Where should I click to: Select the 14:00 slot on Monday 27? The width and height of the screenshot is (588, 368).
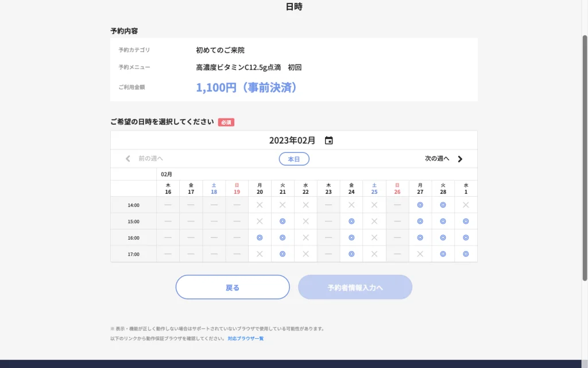tap(420, 205)
